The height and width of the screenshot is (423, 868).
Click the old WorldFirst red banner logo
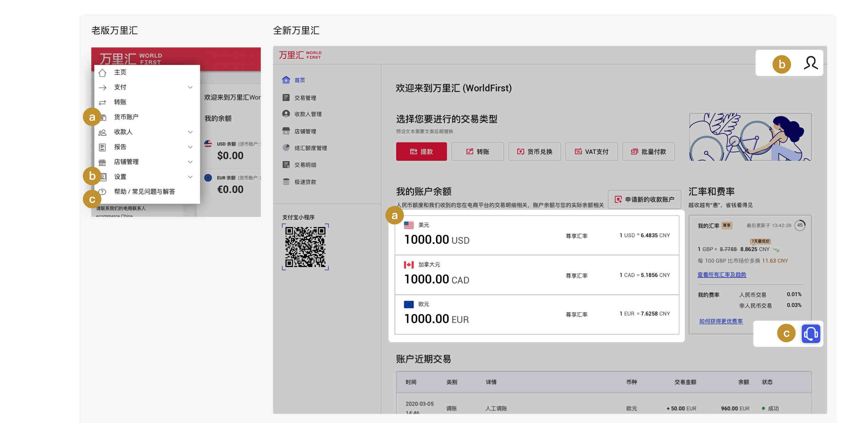pyautogui.click(x=131, y=59)
